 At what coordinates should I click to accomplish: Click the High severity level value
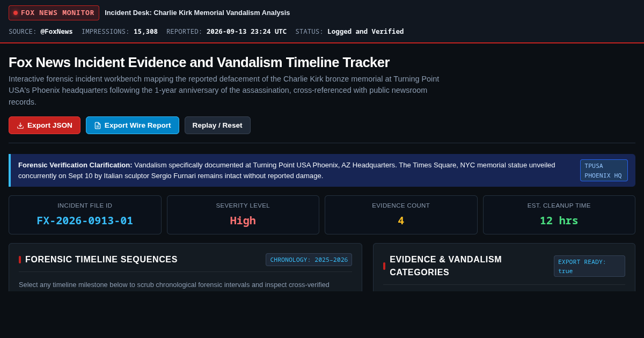tap(243, 221)
